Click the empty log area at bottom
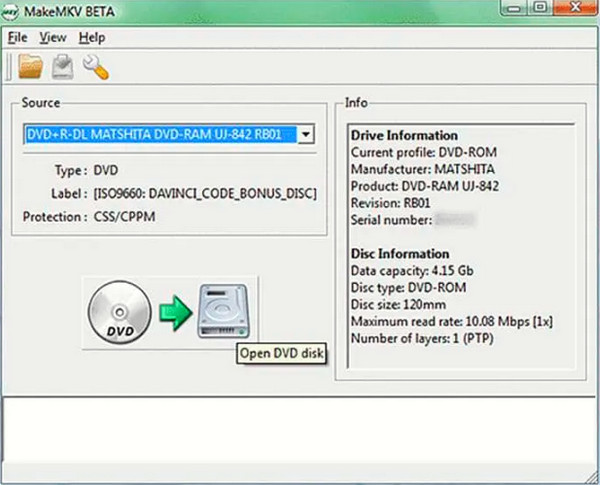 300,435
